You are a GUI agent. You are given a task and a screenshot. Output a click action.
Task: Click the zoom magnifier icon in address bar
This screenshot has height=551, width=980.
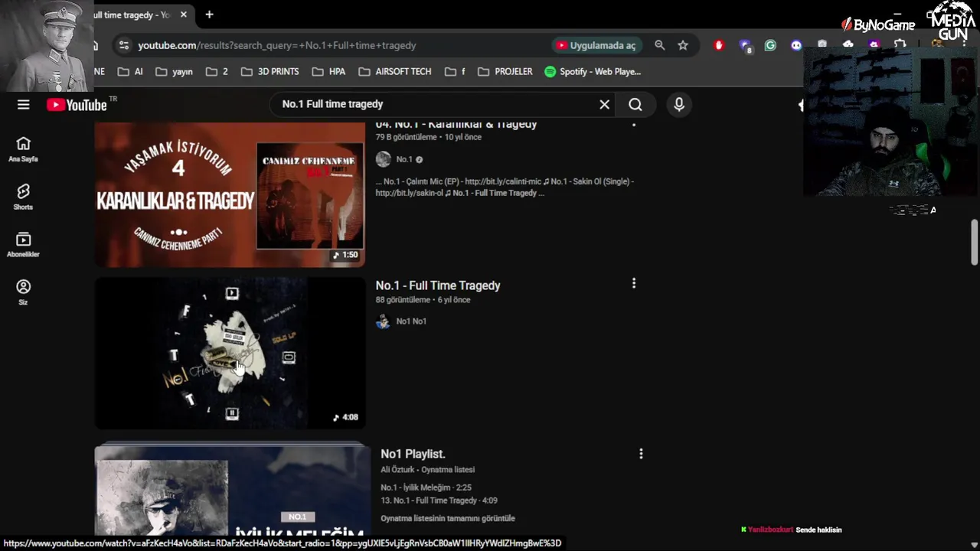(x=659, y=45)
